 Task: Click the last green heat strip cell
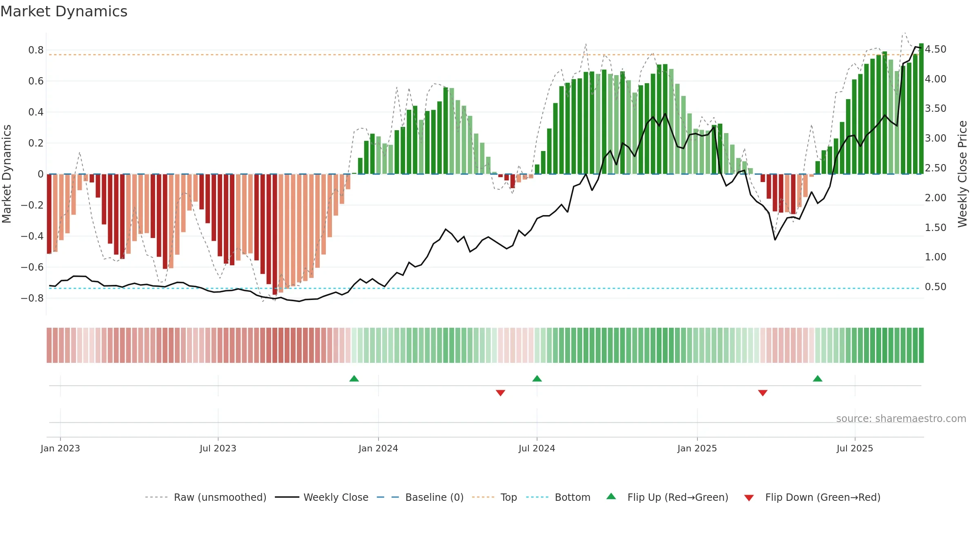921,345
